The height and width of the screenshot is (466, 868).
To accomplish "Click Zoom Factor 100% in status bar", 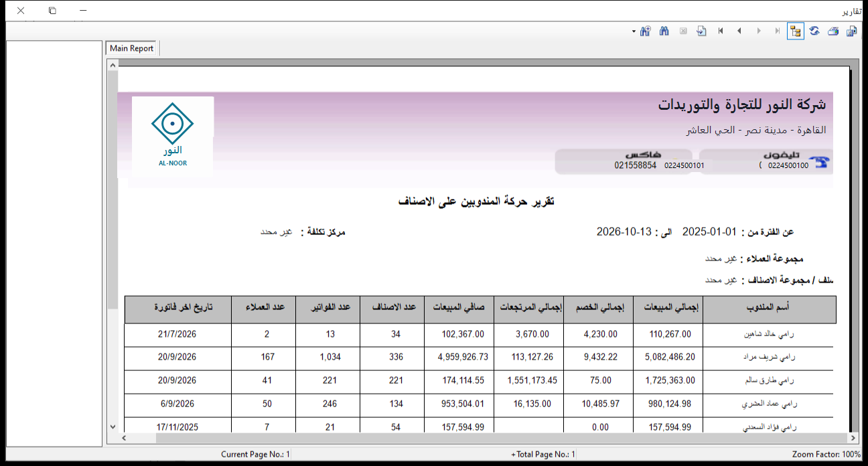I will (826, 454).
